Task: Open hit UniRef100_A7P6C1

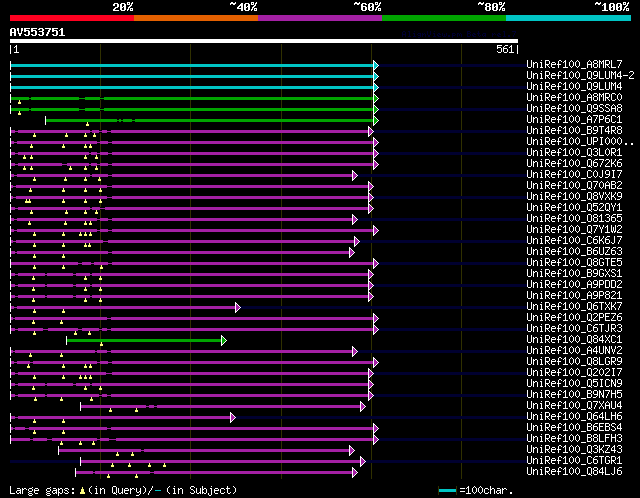Action: pyautogui.click(x=574, y=119)
